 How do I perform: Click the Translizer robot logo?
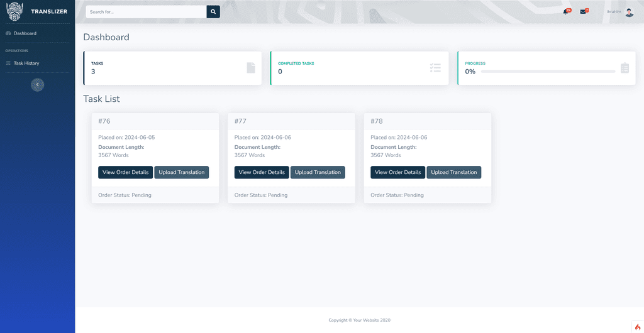click(x=15, y=11)
